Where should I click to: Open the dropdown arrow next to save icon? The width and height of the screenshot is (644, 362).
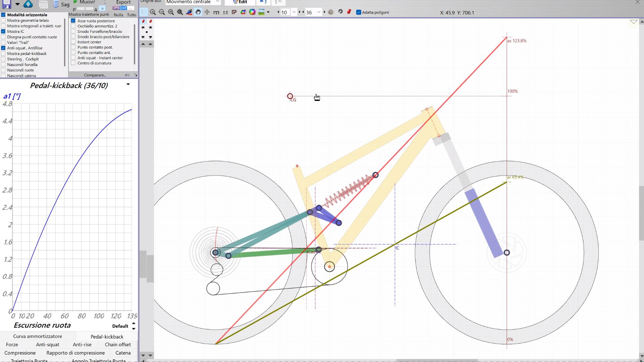(17, 4)
